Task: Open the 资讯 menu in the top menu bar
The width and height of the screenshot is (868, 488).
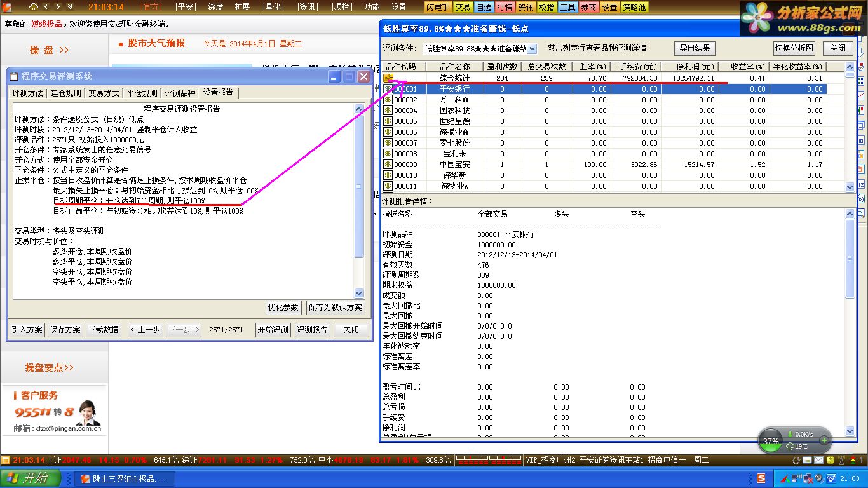Action: point(308,7)
